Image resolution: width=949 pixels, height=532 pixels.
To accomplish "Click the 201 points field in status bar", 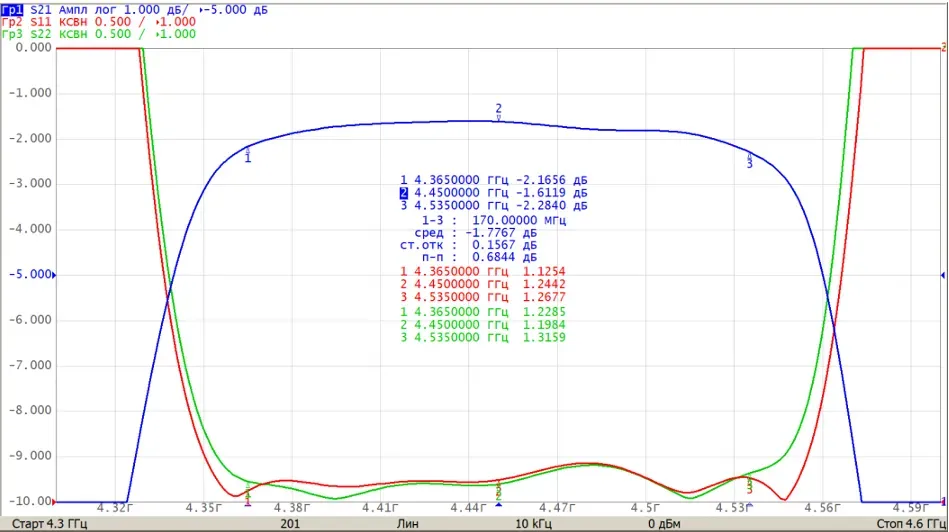I will pyautogui.click(x=290, y=524).
